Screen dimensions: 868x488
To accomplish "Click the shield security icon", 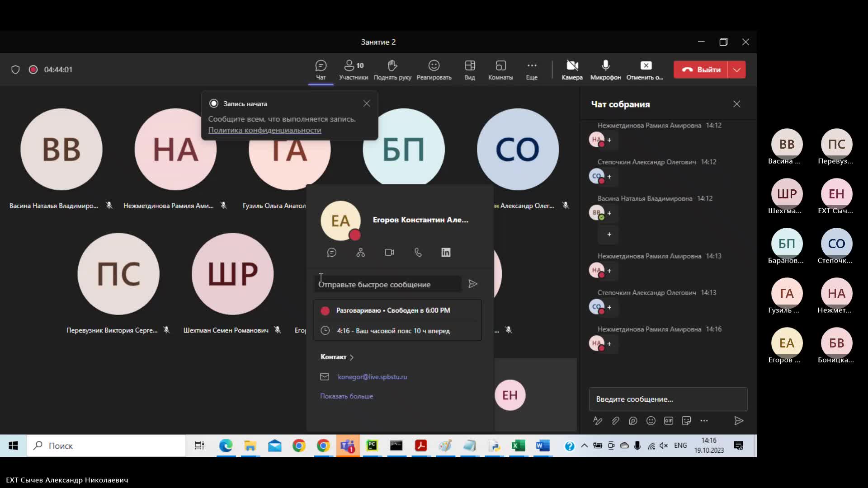I will [15, 70].
